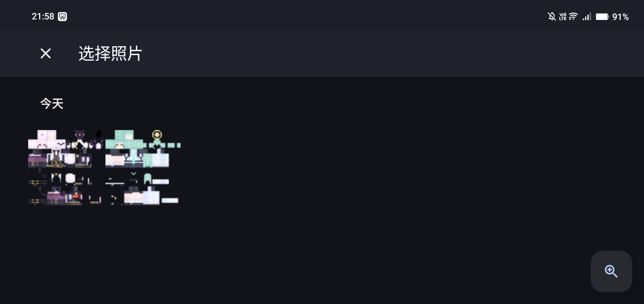
Task: Click the empty middle of the status bar
Action: coord(309,15)
